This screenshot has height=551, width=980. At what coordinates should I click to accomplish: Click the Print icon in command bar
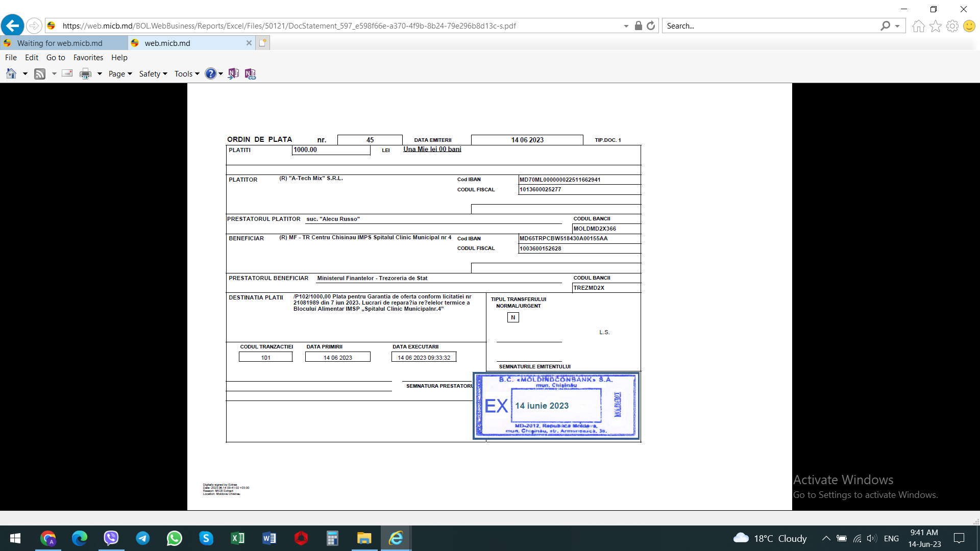click(85, 73)
